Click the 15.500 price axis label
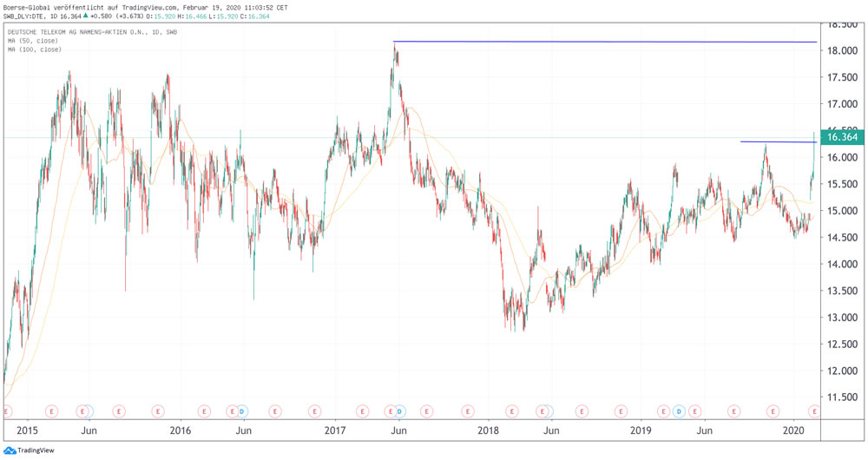The height and width of the screenshot is (460, 868). point(842,184)
